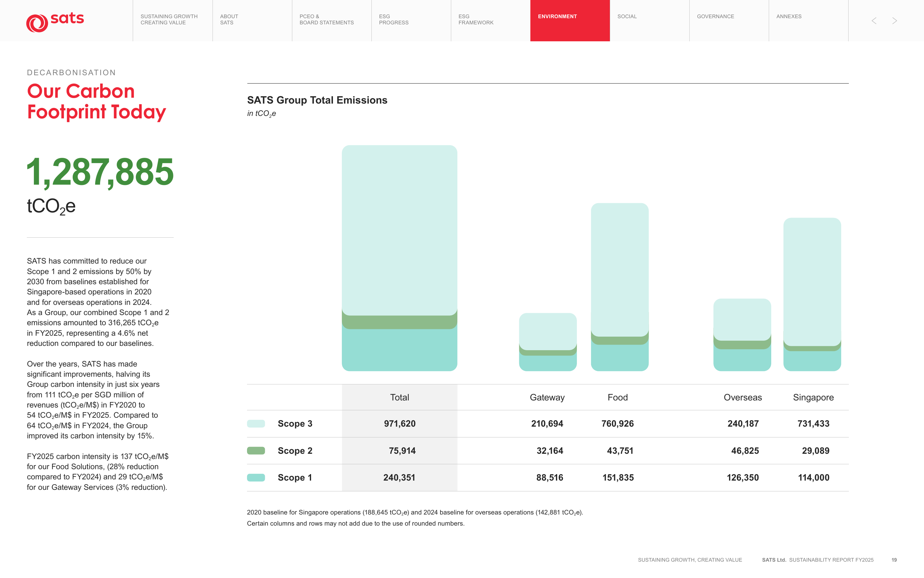The width and height of the screenshot is (924, 578).
Task: Click the Overseas emissions bar
Action: pos(742,335)
